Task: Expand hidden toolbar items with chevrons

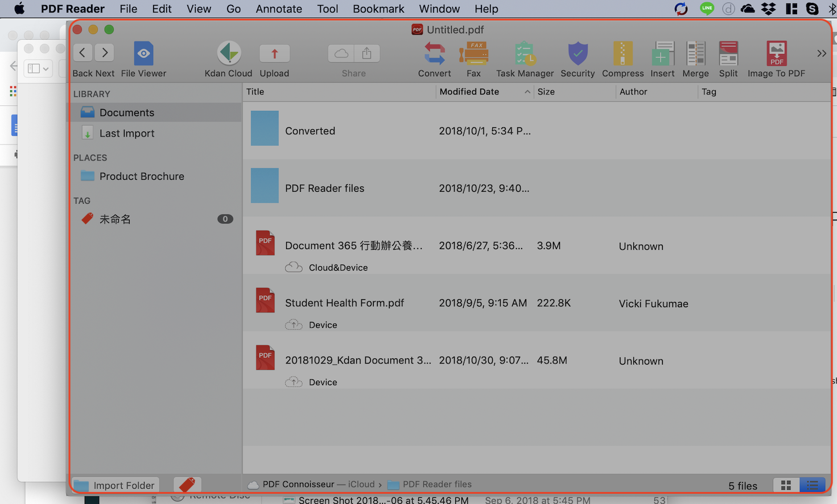Action: click(x=821, y=53)
